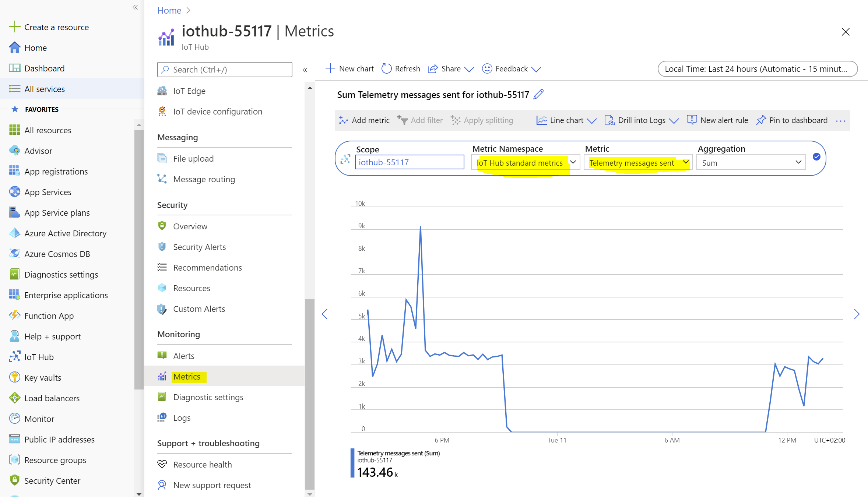This screenshot has height=497, width=868.
Task: Open the Line chart type dropdown
Action: [566, 120]
